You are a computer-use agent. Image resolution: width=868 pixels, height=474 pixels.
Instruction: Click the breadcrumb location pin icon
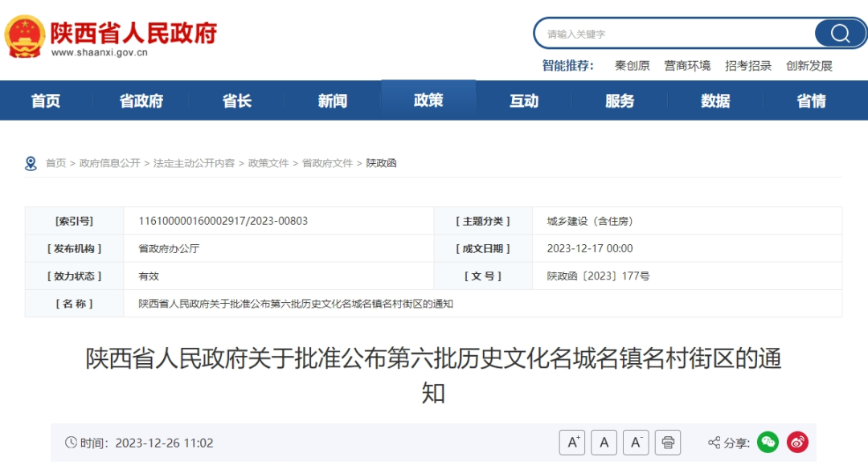31,163
